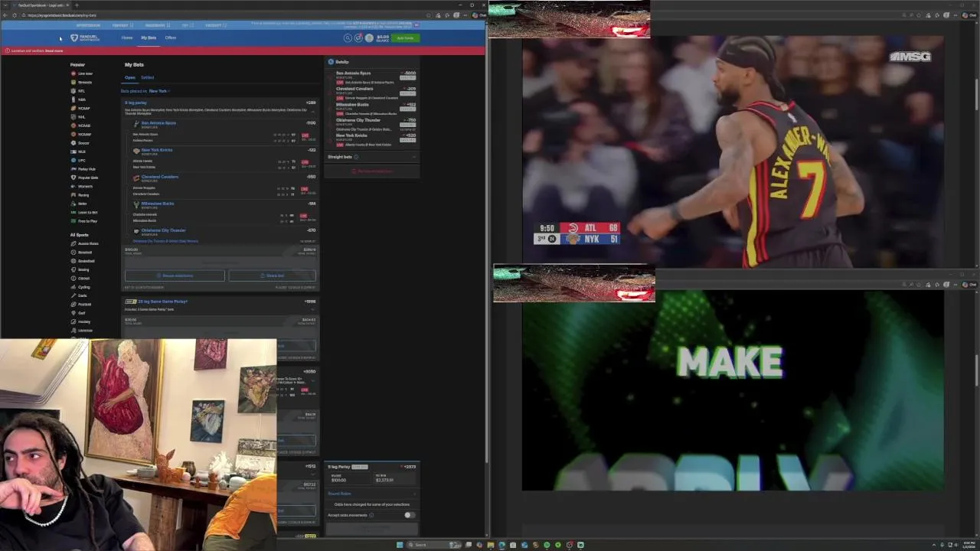Expand the Straight bets section in betslip

coord(372,157)
